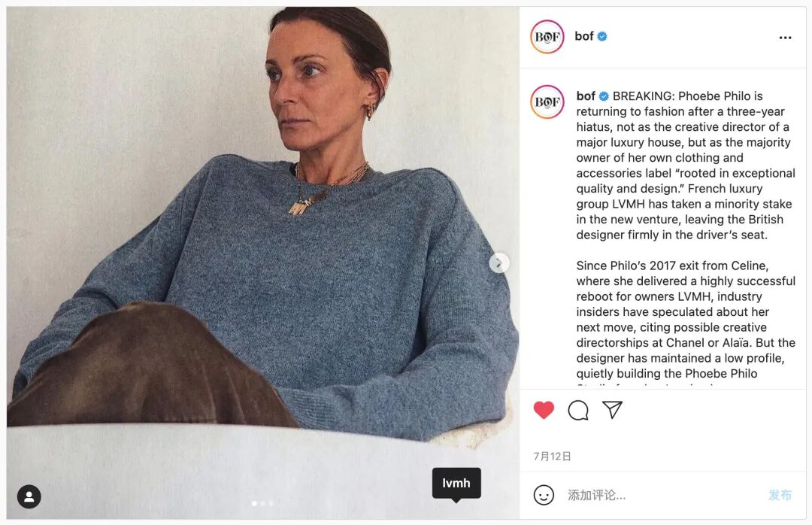Click the BoF avatar next to the caption
The height and width of the screenshot is (525, 812).
point(547,102)
